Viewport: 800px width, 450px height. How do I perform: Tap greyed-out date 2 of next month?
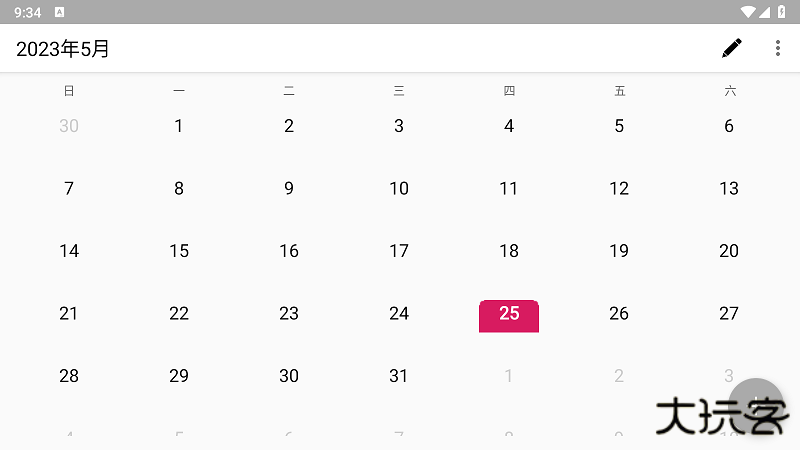[x=619, y=376]
